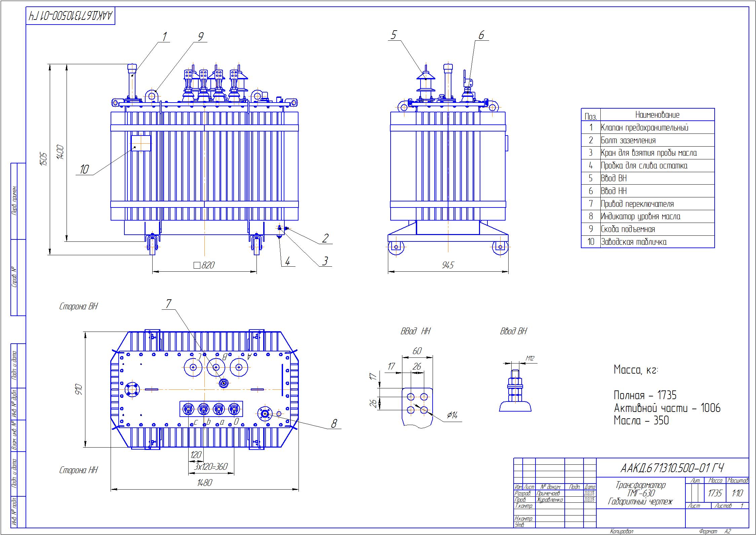Select the 'Копировал' text below the frame
Viewport: 756px width, 535px height.
click(x=622, y=532)
